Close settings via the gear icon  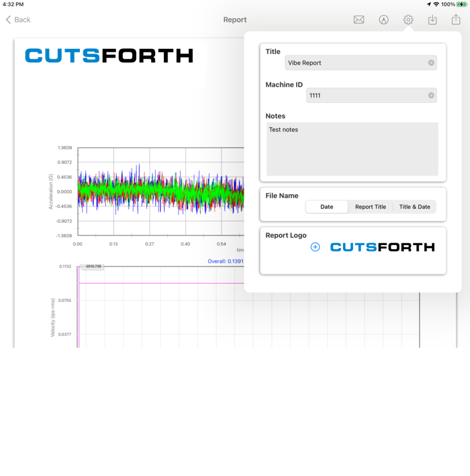408,20
